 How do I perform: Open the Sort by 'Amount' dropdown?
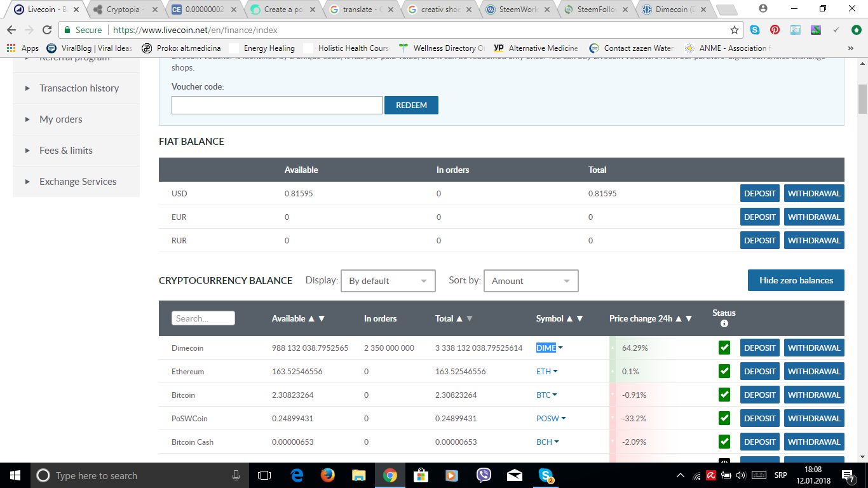[531, 281]
